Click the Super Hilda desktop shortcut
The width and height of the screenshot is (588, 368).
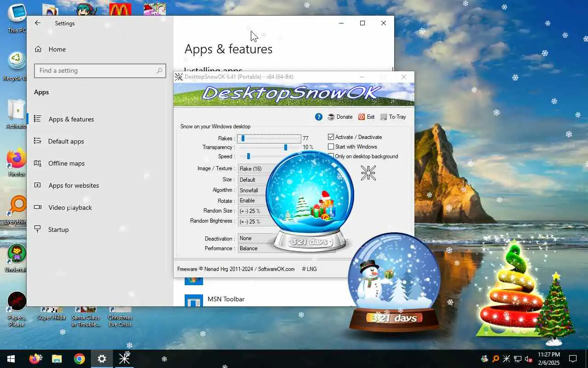51,314
